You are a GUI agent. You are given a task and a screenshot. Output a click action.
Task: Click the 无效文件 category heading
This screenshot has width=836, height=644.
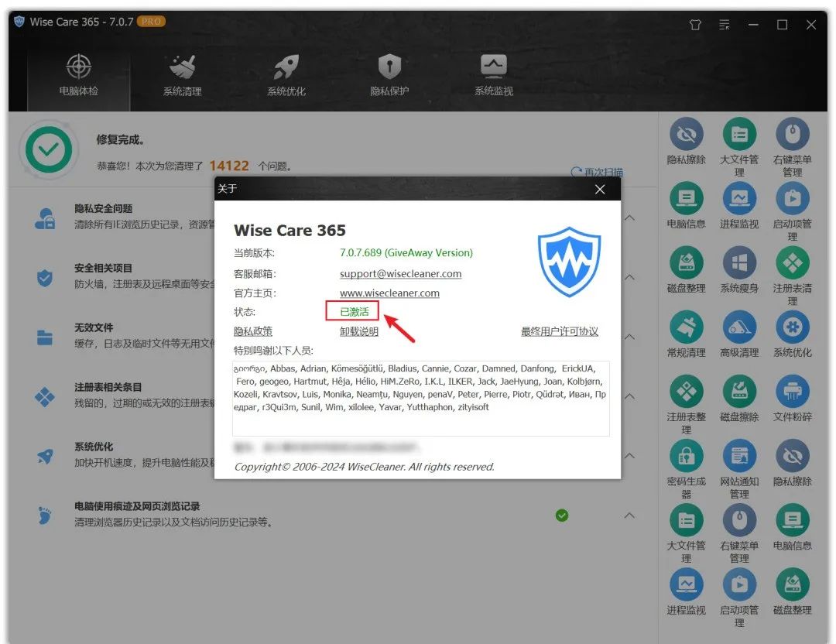(94, 327)
